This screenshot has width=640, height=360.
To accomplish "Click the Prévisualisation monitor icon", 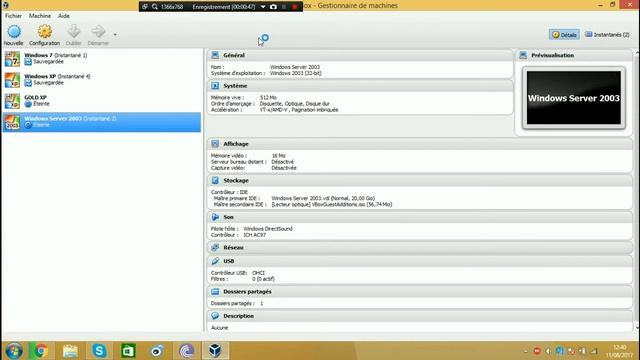I will click(x=523, y=55).
